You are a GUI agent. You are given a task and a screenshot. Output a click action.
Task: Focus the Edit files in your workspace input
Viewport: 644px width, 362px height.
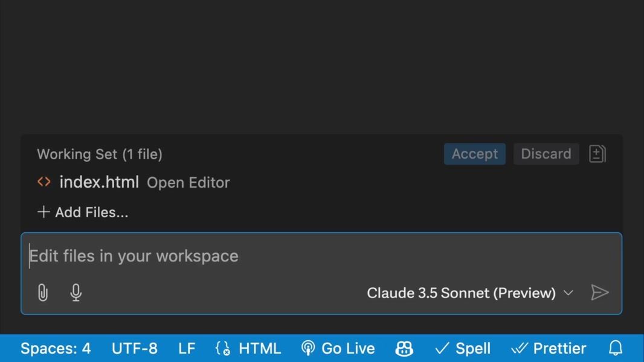(x=321, y=256)
